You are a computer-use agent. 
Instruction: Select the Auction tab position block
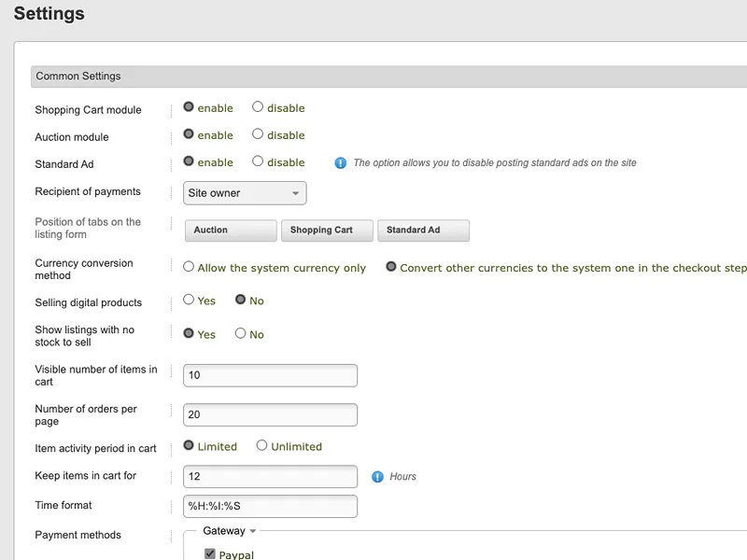[x=231, y=231]
